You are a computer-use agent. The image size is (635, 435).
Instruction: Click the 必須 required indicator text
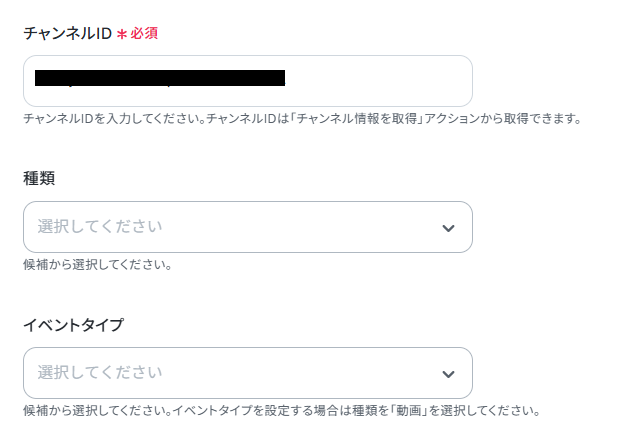pos(144,33)
